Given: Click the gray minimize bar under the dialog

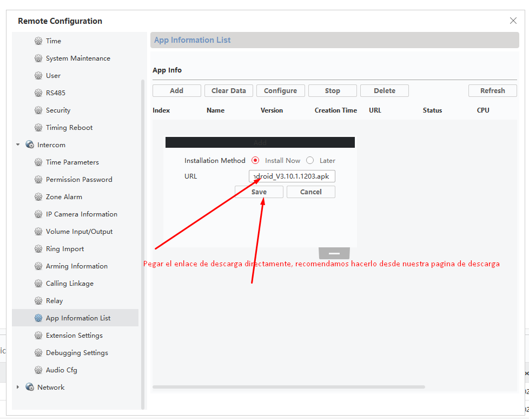Looking at the screenshot, I should click(x=334, y=253).
